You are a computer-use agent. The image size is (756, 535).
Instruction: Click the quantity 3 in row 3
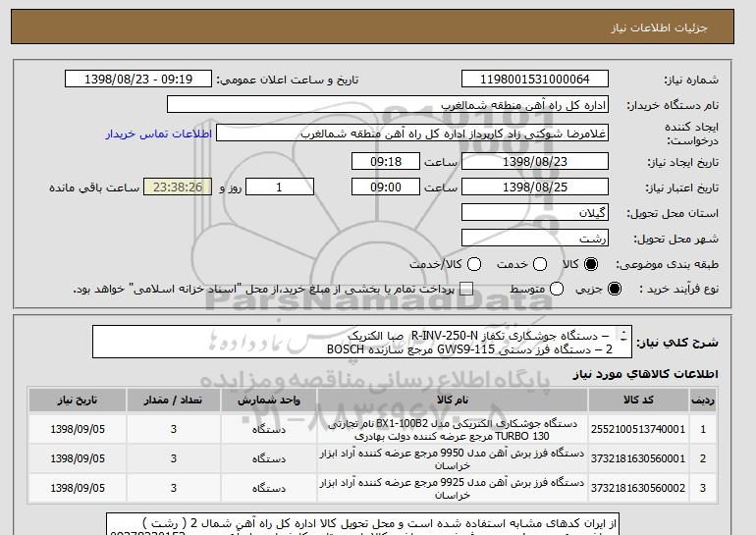click(x=174, y=488)
